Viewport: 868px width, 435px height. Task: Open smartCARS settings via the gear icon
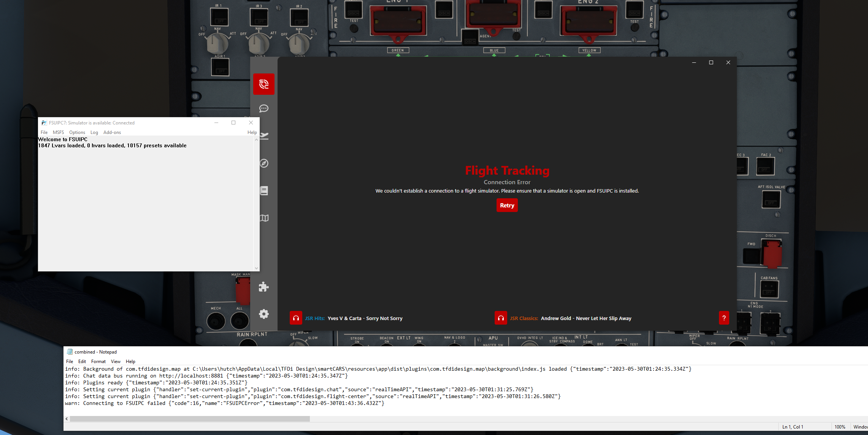pos(263,314)
